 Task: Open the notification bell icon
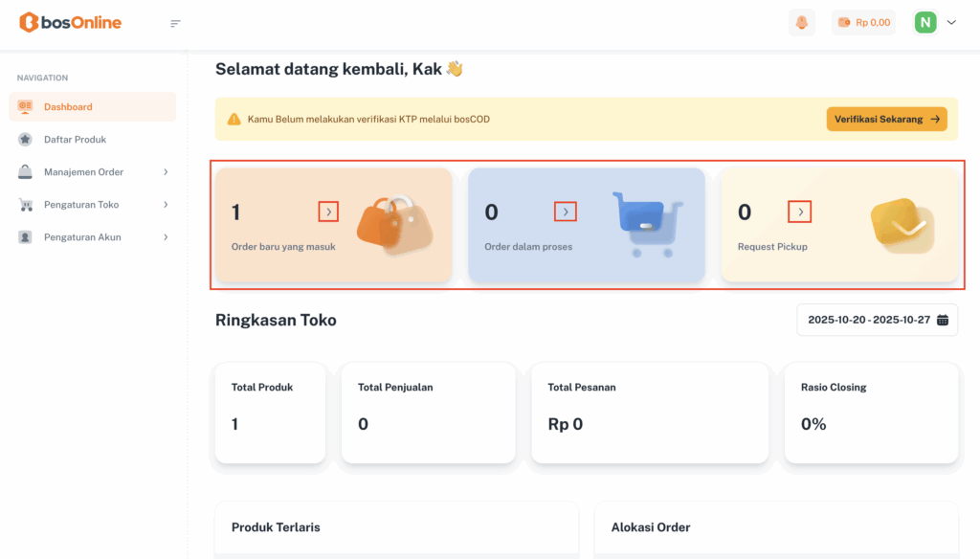802,22
